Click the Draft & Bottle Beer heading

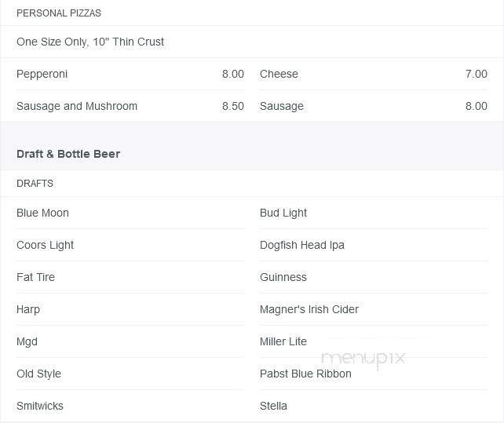pos(68,154)
